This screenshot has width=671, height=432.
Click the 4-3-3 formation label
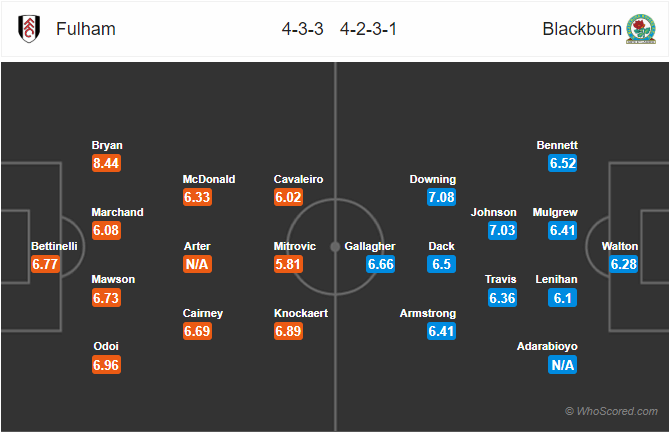click(x=302, y=29)
